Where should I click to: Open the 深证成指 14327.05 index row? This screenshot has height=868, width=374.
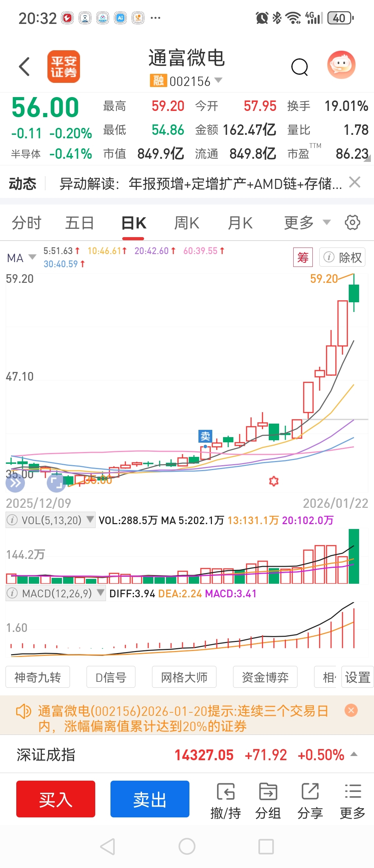point(187,755)
